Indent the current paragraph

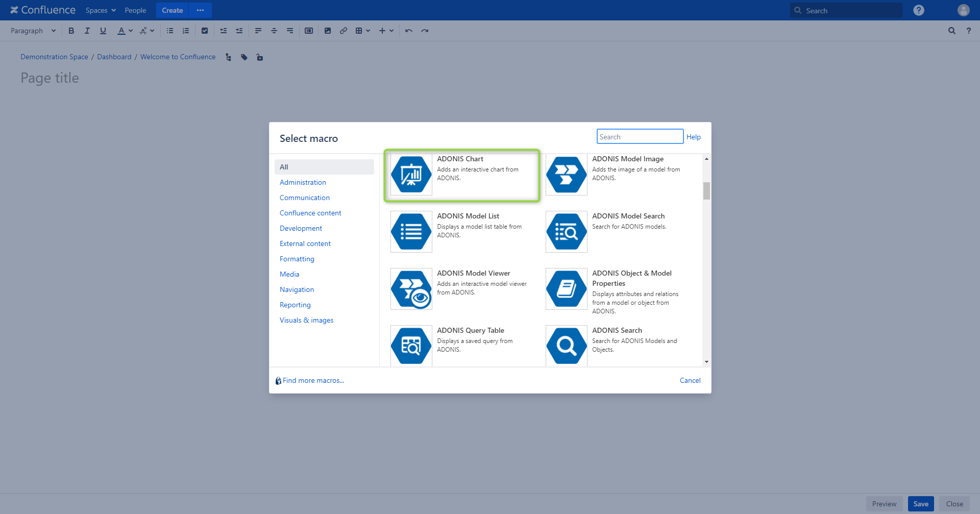coord(239,31)
